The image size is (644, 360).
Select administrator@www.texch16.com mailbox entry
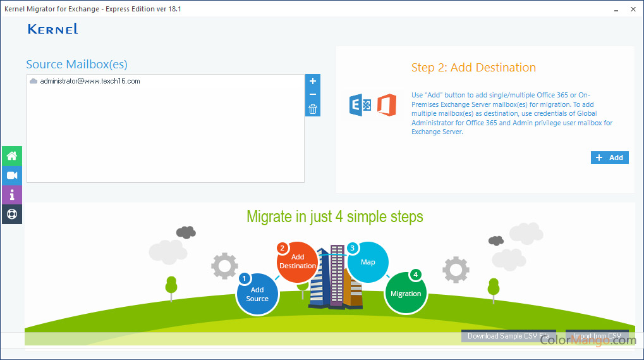coord(90,82)
